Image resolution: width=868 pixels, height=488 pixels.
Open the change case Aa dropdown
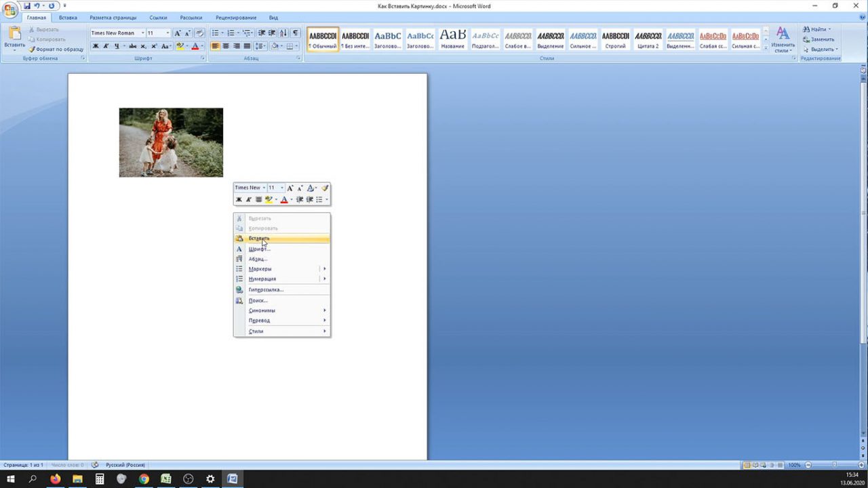166,46
